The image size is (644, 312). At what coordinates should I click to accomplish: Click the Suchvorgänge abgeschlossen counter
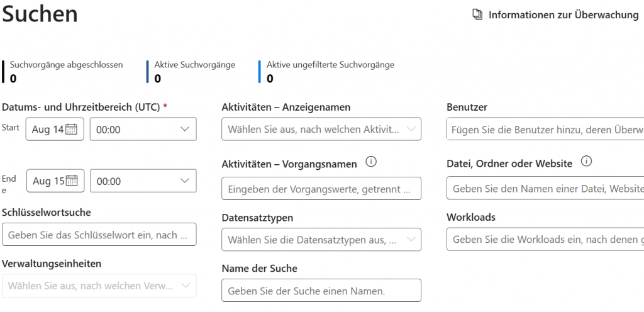point(65,71)
